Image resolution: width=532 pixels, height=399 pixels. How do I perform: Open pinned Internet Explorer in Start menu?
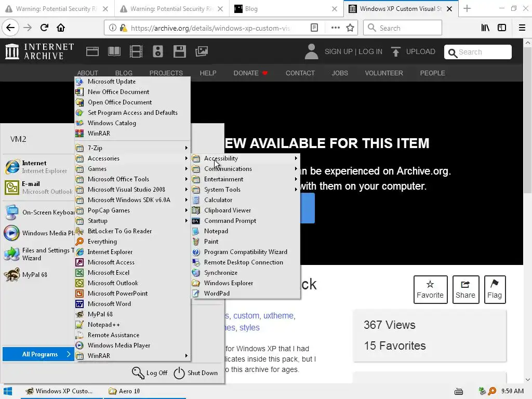coord(37,167)
